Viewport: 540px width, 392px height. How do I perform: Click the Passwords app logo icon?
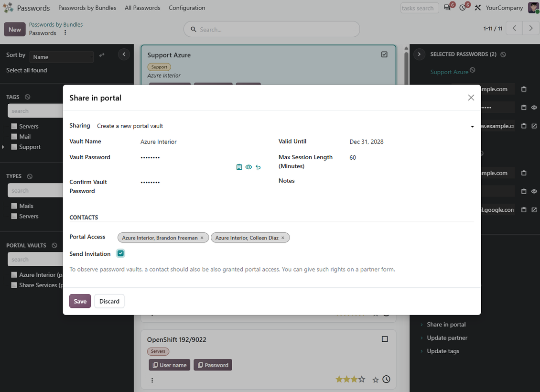[x=8, y=8]
